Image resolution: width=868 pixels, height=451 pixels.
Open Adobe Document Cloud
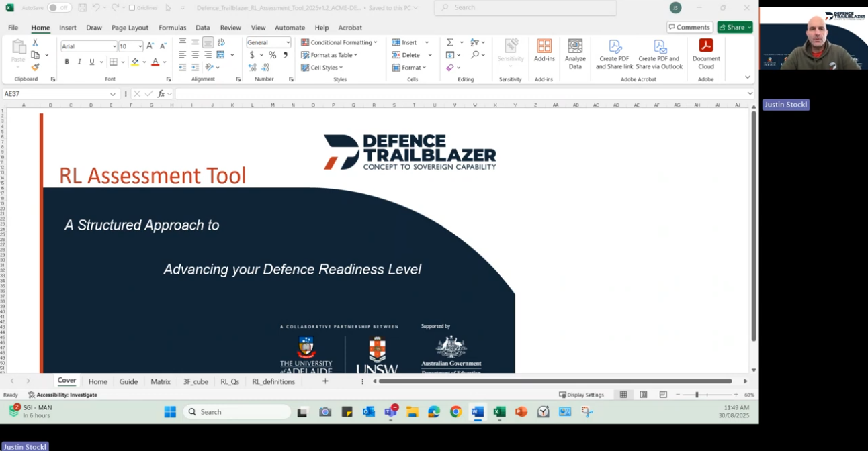point(706,54)
